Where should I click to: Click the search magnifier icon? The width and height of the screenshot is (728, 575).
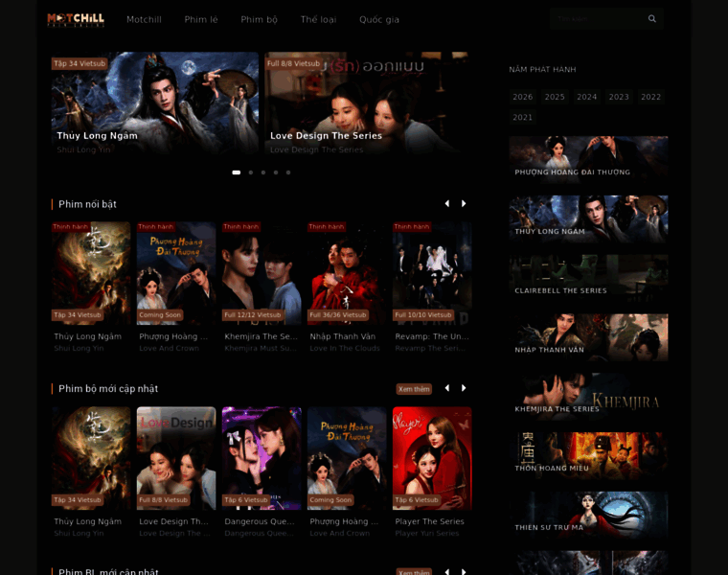point(652,18)
